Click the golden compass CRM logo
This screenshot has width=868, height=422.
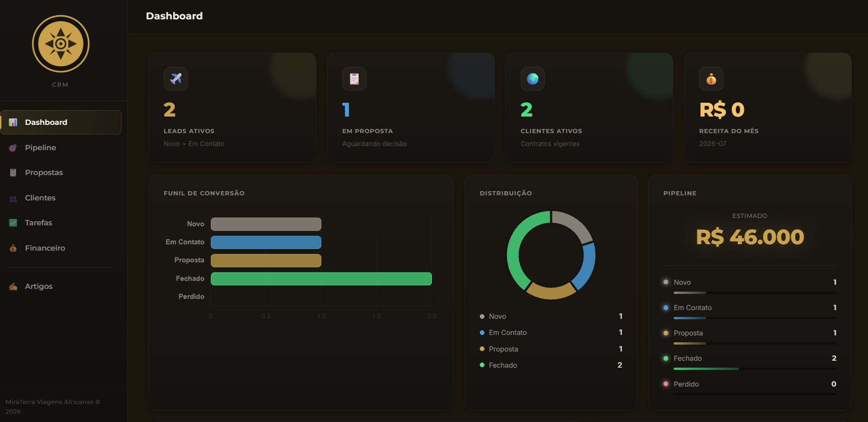pyautogui.click(x=61, y=44)
